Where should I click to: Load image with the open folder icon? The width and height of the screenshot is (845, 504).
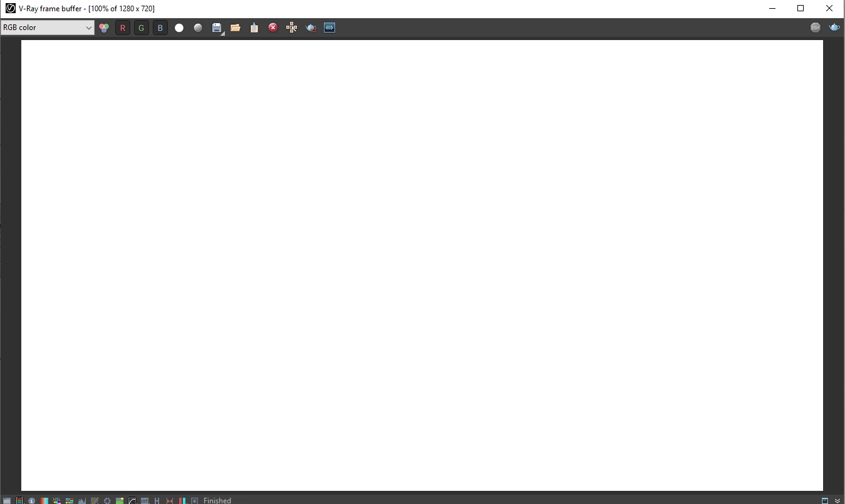pyautogui.click(x=236, y=28)
